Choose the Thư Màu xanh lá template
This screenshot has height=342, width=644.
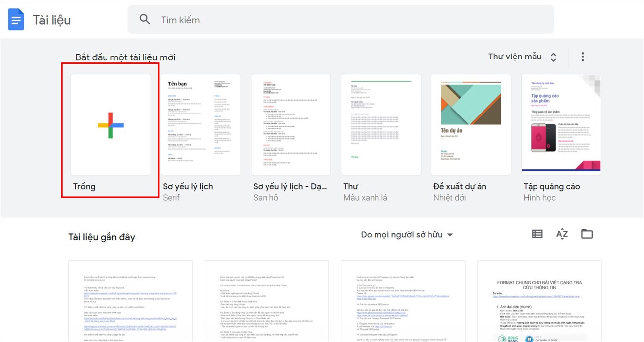[381, 125]
